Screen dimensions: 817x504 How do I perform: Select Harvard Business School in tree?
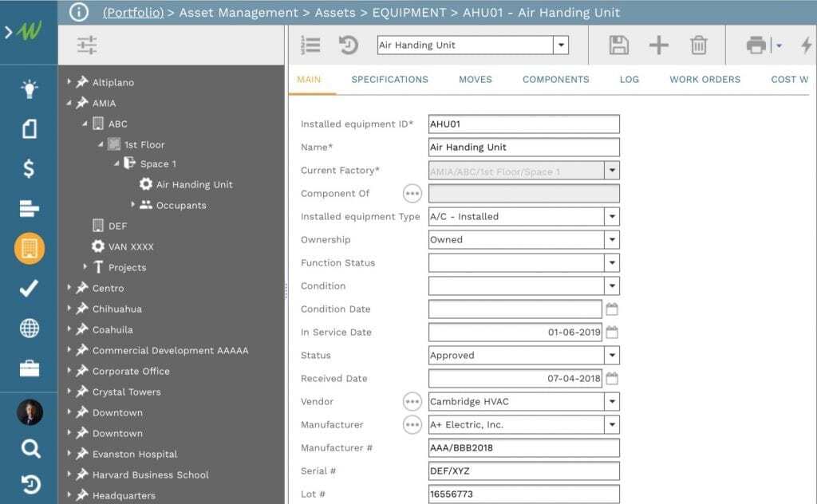(x=151, y=474)
